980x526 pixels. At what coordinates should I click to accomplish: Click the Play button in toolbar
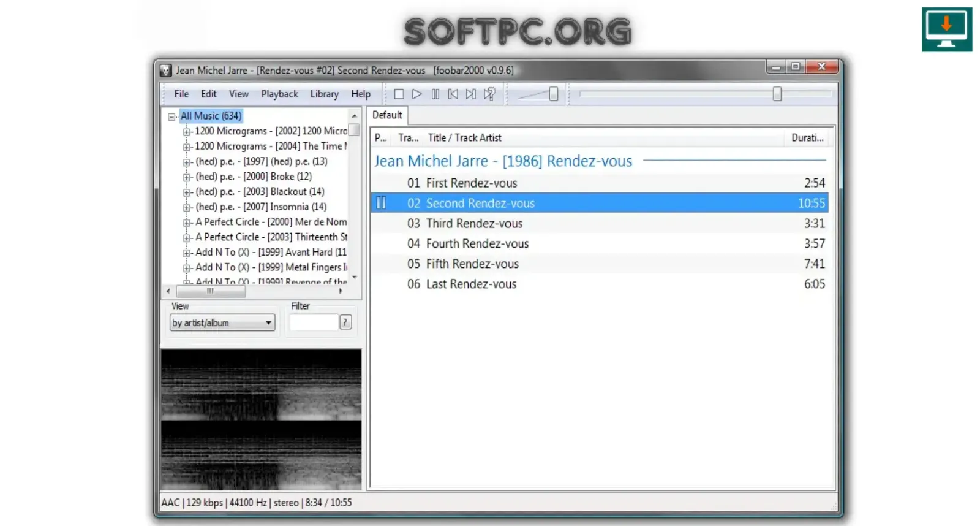(x=417, y=94)
